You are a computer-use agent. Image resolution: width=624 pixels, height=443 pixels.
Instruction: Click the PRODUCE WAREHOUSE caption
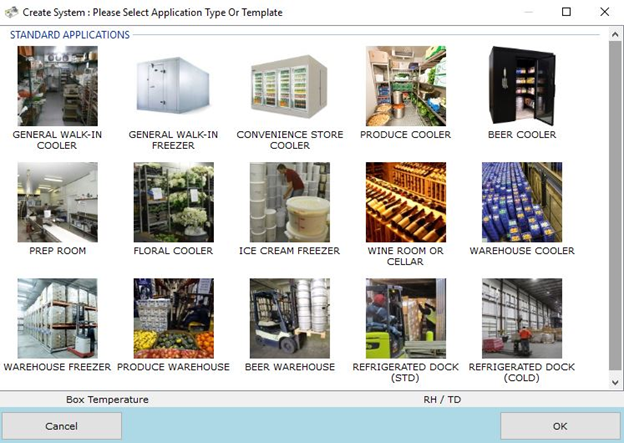(x=174, y=367)
